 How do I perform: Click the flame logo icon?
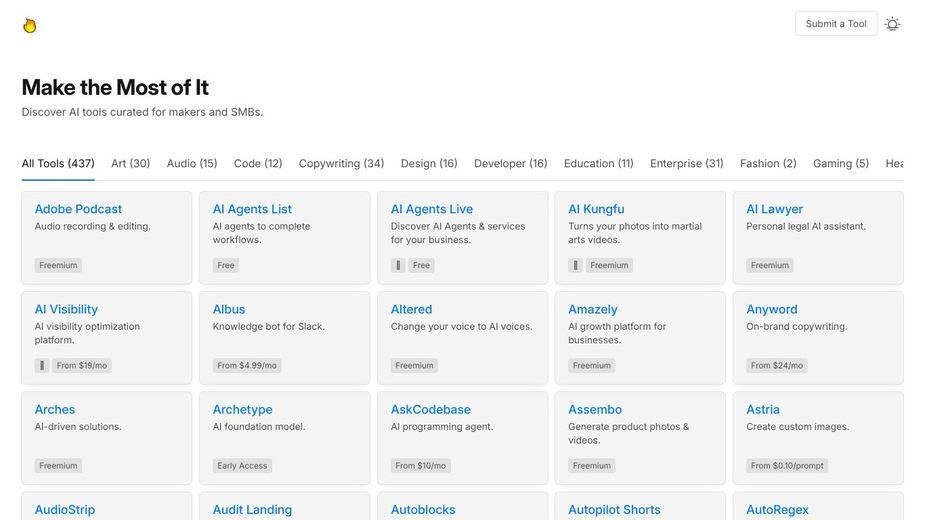29,25
